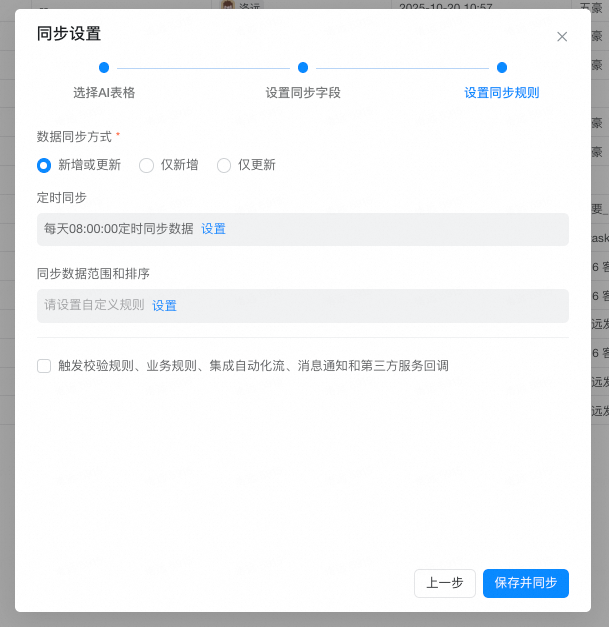Enable the 触发校验规则 checkbox

coord(44,366)
